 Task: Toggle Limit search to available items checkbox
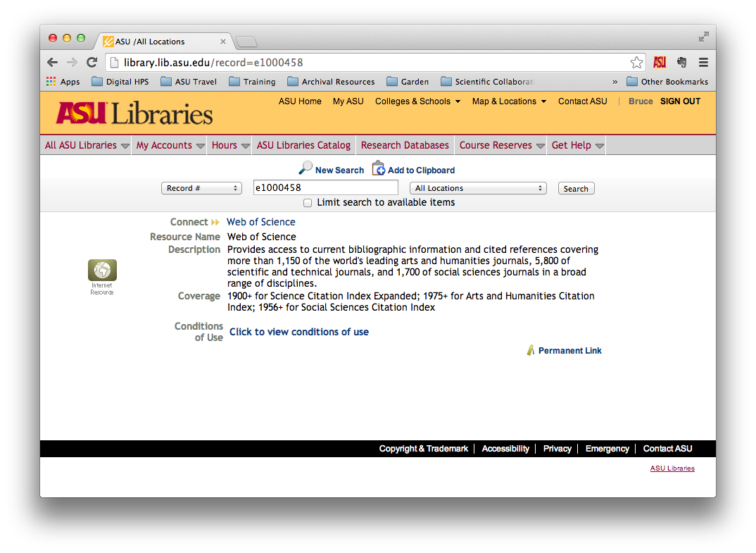(x=308, y=203)
